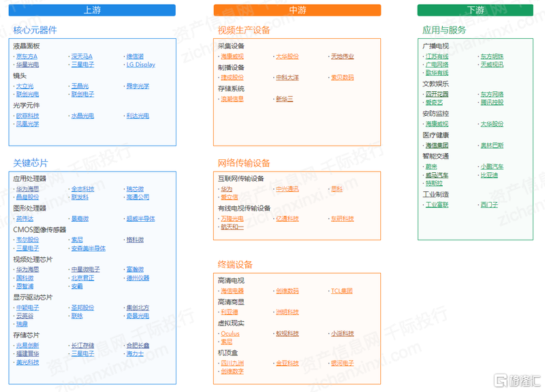The width and height of the screenshot is (545, 392).
Task: Open the 歌华有线 link
Action: 437,73
